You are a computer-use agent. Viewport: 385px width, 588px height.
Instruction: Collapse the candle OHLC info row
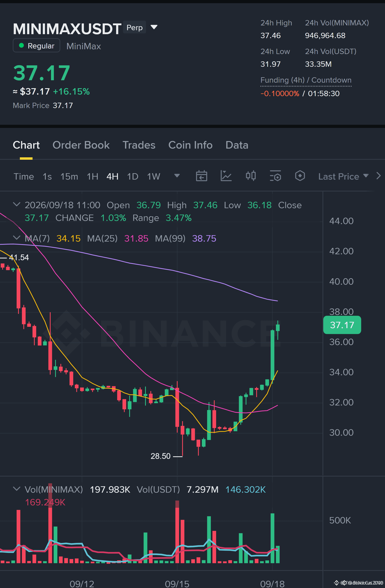pos(16,205)
